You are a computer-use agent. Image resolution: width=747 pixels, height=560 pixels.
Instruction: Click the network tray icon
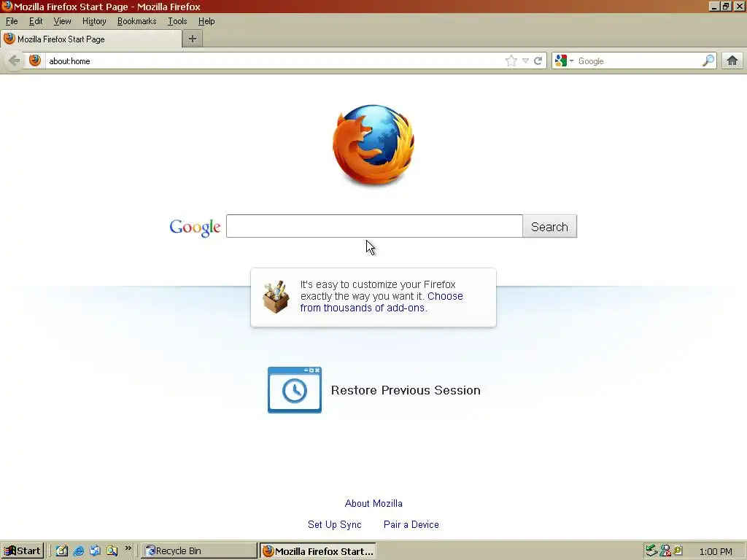click(651, 551)
